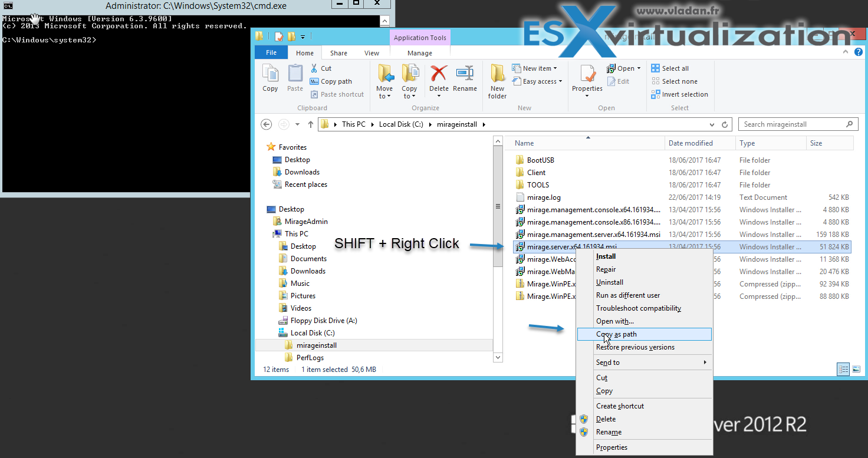Image resolution: width=868 pixels, height=458 pixels.
Task: Choose Repair from context menu
Action: pos(644,269)
